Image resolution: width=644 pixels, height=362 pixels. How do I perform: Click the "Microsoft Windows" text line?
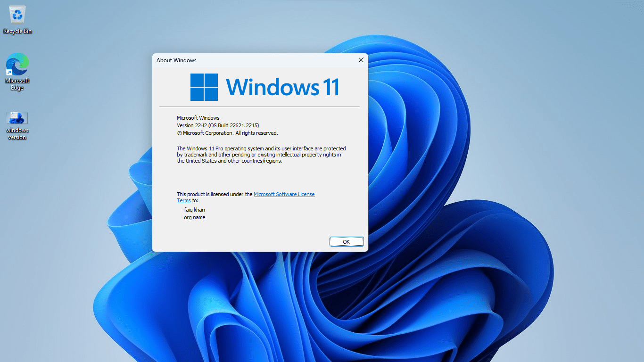198,118
